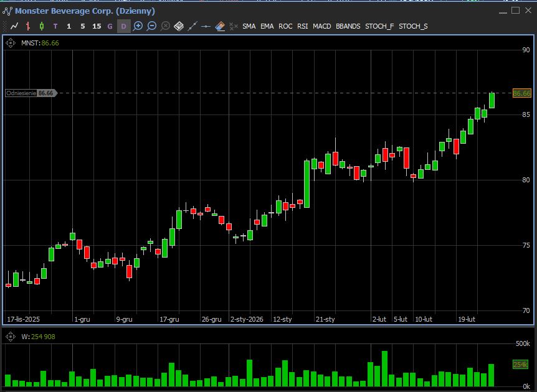The width and height of the screenshot is (537, 392).
Task: Toggle the tick (T) interval
Action: pyautogui.click(x=55, y=26)
